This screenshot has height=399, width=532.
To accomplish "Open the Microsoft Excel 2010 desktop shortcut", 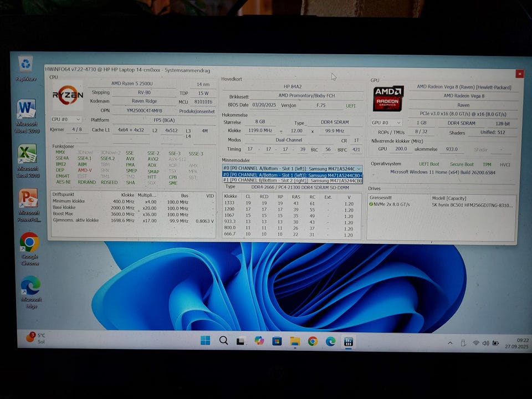I will point(28,161).
